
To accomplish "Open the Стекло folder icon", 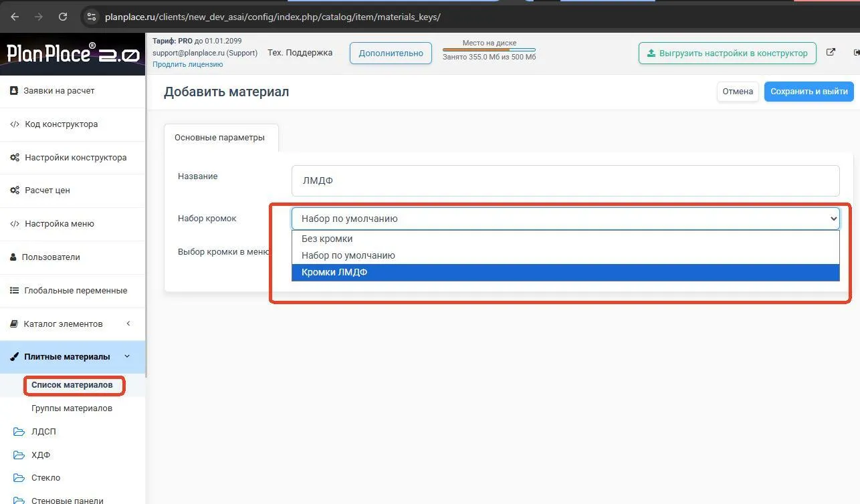I will 19,478.
